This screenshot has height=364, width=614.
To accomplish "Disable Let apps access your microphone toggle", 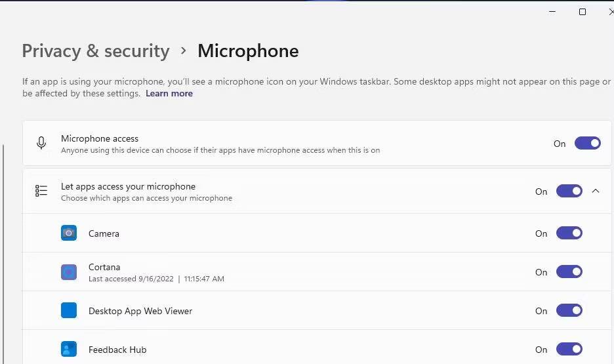I will click(x=569, y=191).
